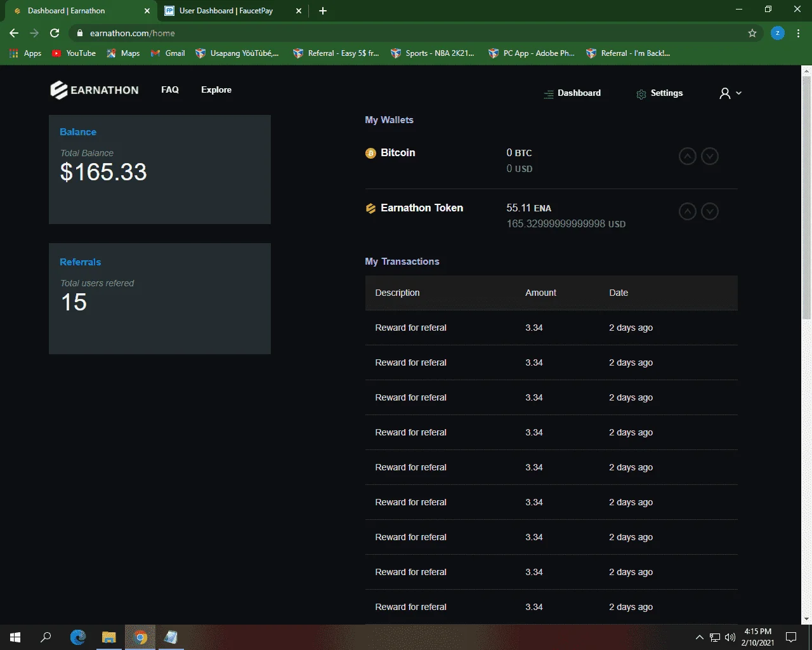This screenshot has height=650, width=812.
Task: Open the Windows notification center
Action: click(x=791, y=637)
